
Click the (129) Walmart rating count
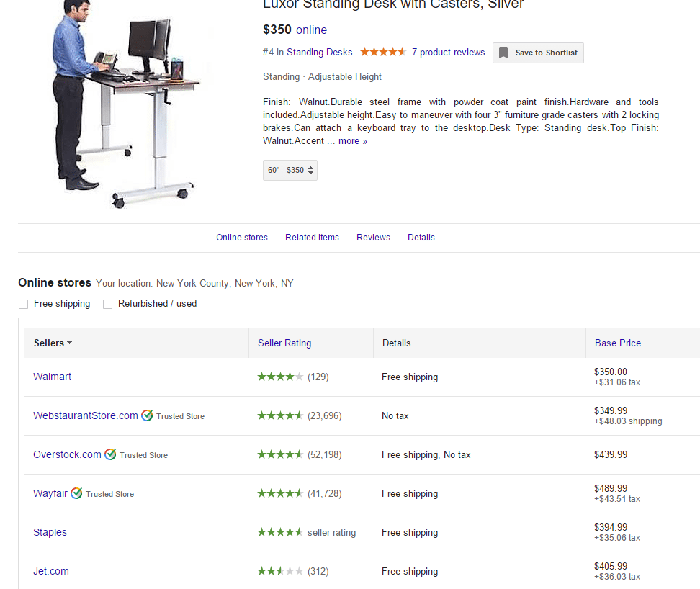[x=318, y=377]
